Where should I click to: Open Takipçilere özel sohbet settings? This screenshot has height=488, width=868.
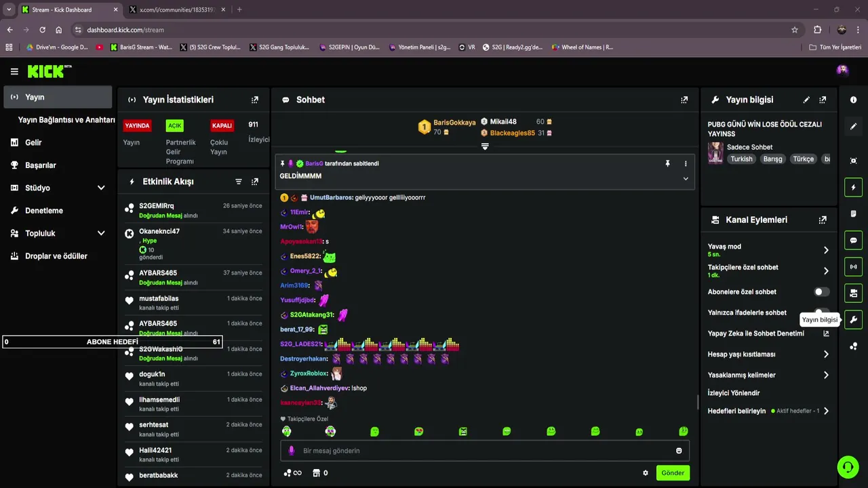pyautogui.click(x=768, y=271)
